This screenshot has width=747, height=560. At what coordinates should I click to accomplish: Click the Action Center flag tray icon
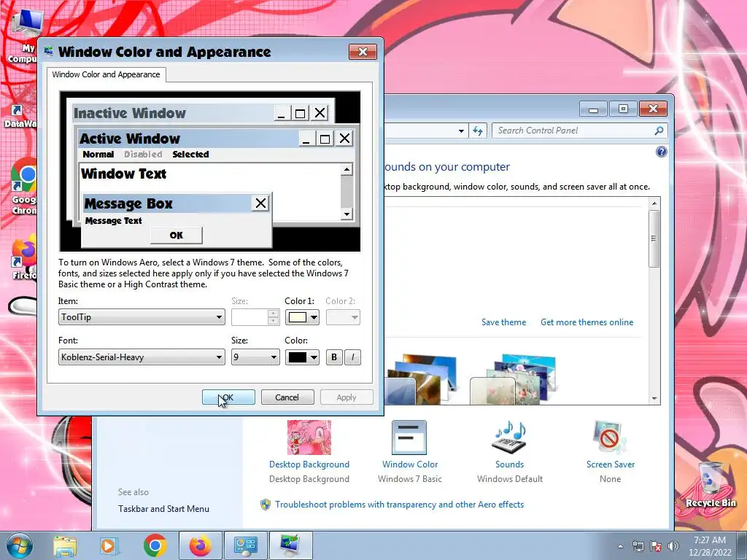(656, 546)
